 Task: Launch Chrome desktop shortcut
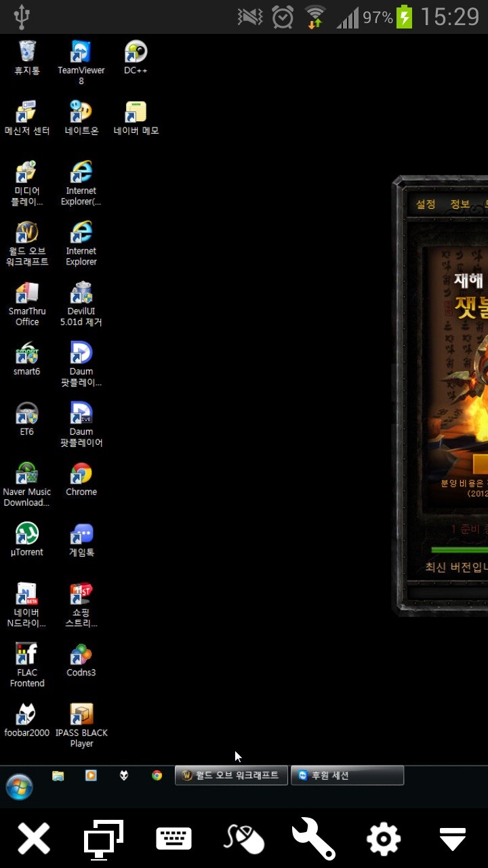(x=81, y=479)
